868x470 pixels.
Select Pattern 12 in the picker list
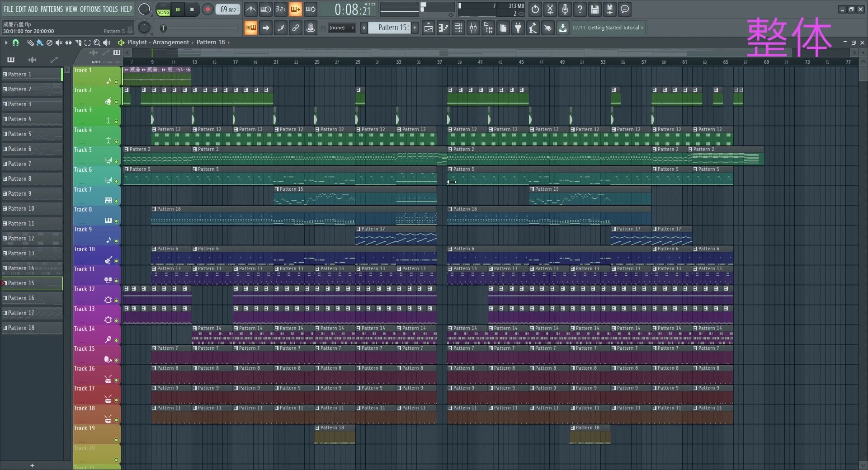point(32,238)
